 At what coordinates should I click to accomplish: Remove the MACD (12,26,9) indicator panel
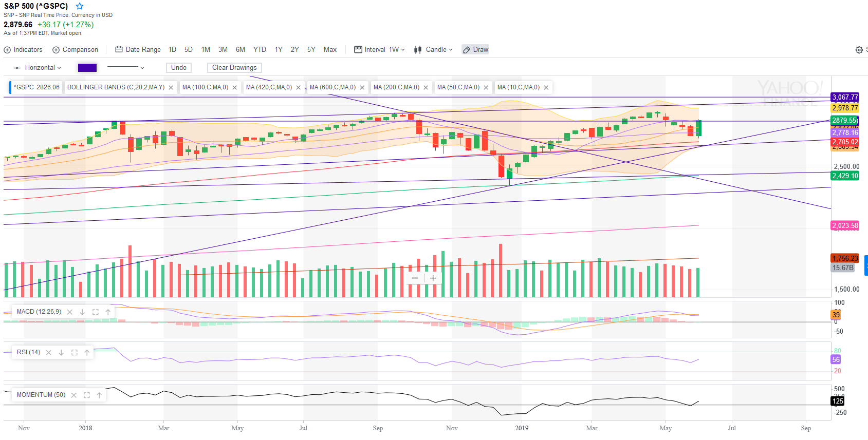tap(70, 312)
